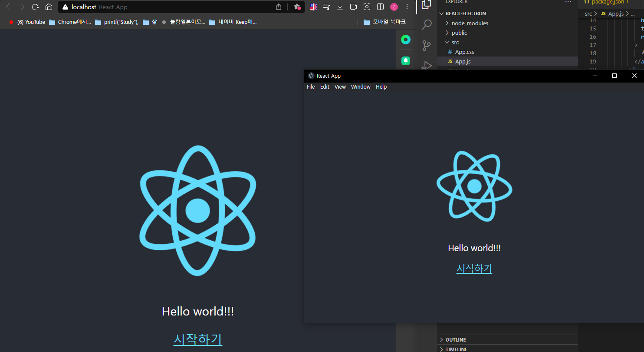Open Edit menu in React App window

coord(325,87)
